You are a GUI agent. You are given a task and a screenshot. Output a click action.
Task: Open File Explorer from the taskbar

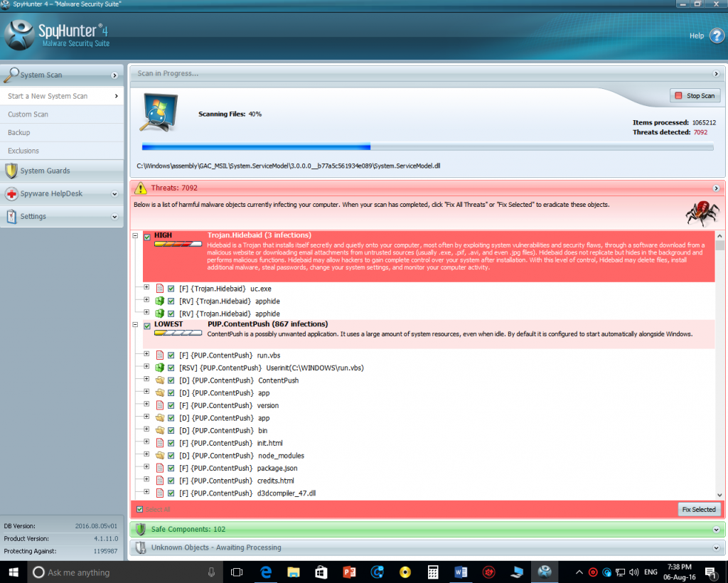click(x=294, y=572)
